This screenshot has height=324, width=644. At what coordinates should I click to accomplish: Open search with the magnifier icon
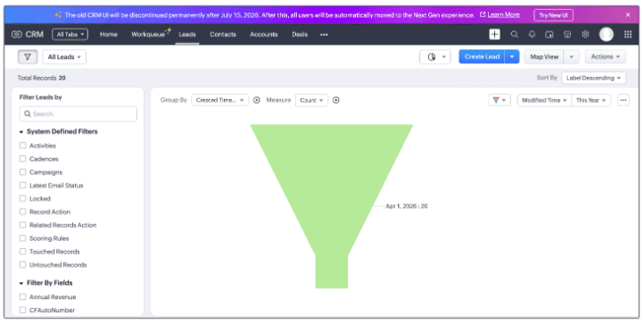coord(514,35)
